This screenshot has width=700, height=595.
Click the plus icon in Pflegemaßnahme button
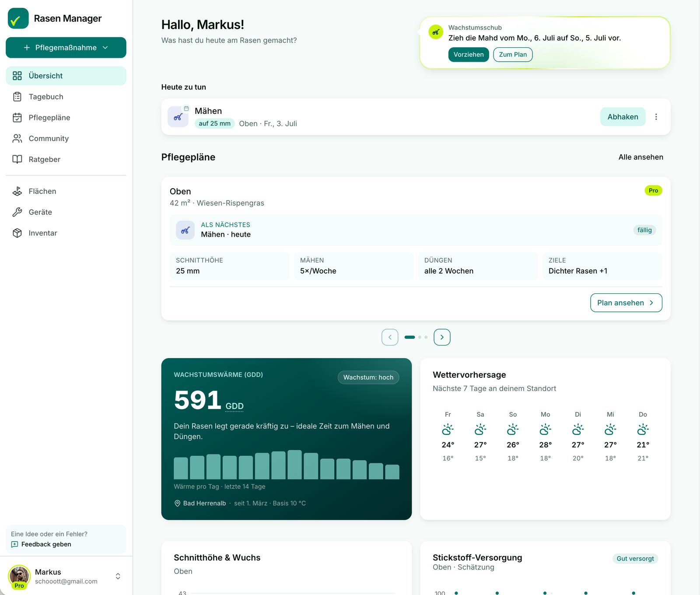tap(27, 48)
